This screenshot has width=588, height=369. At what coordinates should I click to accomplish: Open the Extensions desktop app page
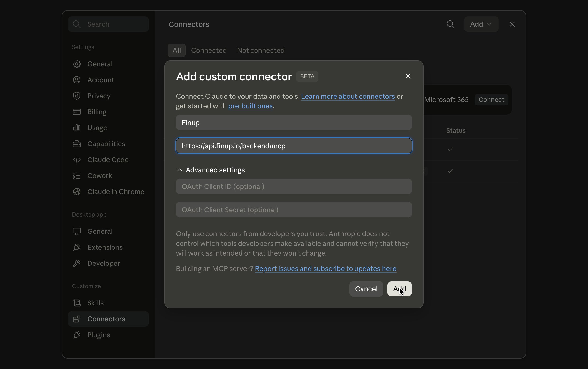[108, 247]
